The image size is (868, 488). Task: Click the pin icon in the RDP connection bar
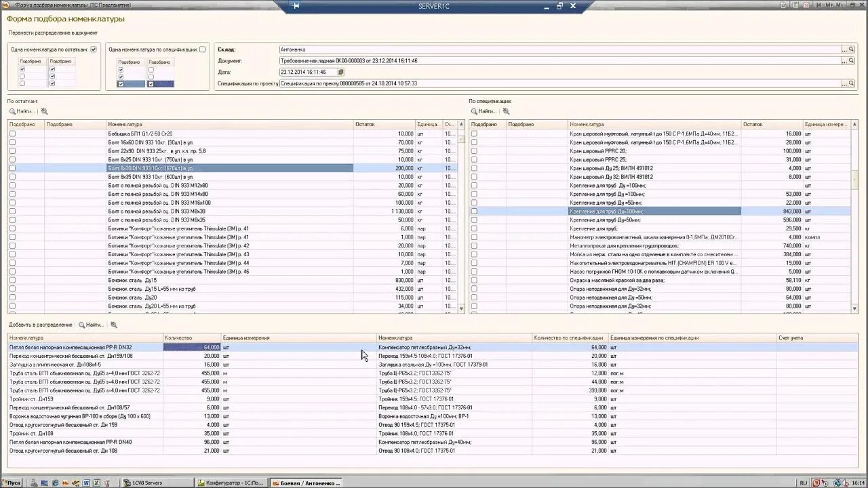[295, 5]
